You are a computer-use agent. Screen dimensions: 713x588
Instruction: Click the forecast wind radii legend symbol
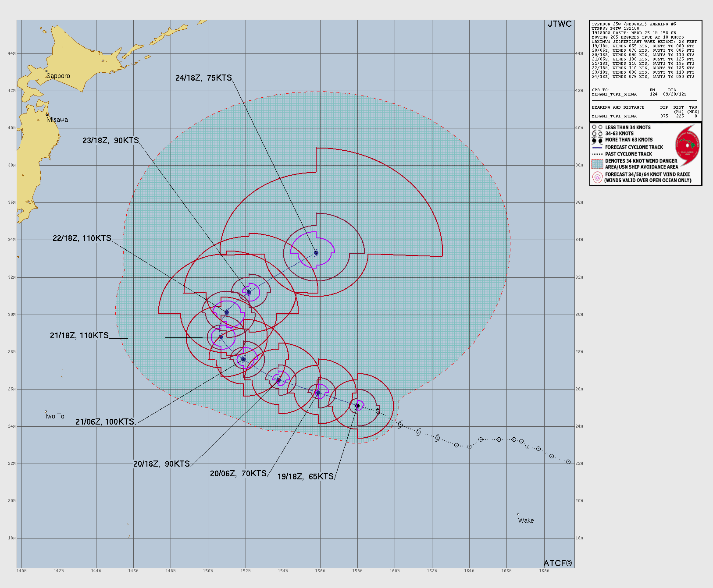coord(597,177)
